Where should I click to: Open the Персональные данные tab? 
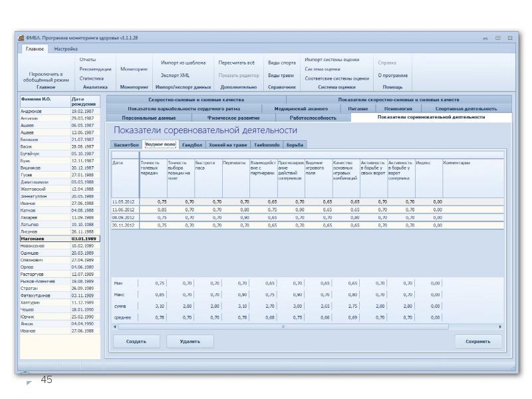[149, 117]
